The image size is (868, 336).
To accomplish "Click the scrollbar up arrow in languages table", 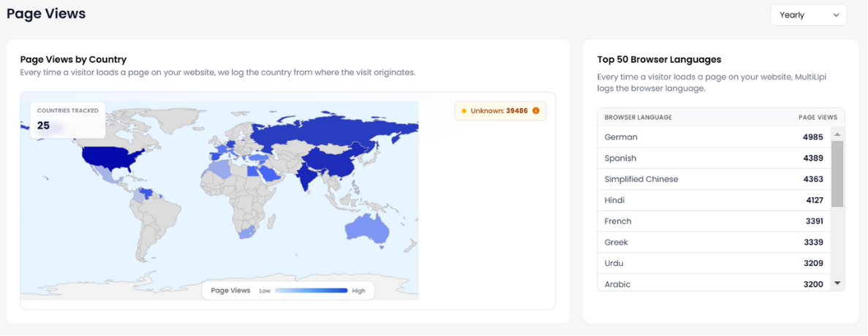I will (837, 134).
